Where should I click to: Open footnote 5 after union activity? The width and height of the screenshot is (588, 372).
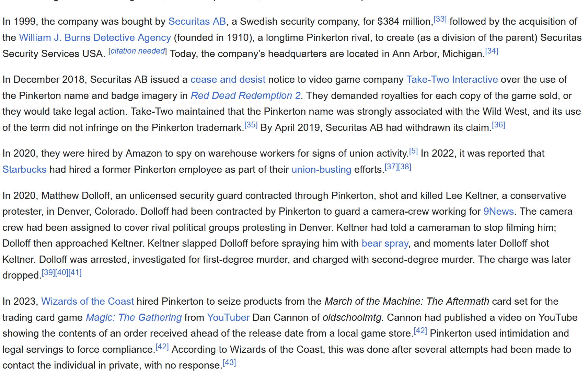tap(413, 151)
